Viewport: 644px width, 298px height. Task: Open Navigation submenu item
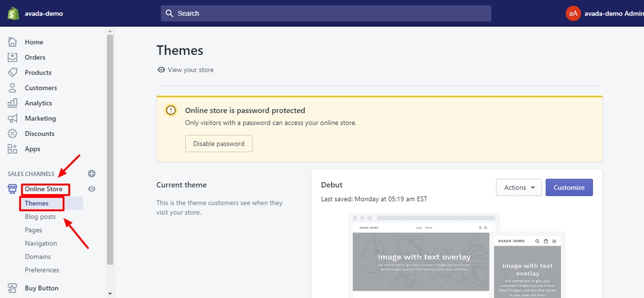41,243
